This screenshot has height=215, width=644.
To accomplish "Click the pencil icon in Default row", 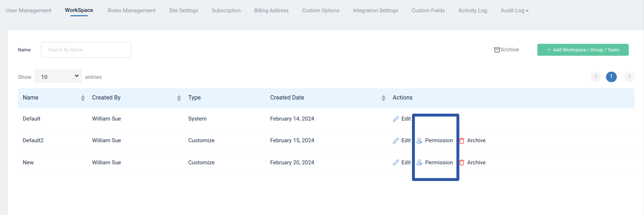I will pos(396,119).
